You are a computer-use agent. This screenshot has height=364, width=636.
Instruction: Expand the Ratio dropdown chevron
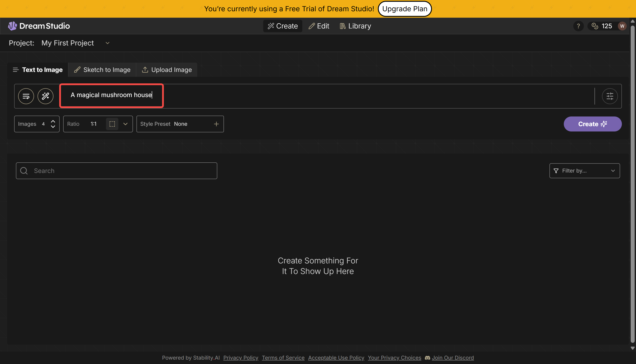click(125, 124)
